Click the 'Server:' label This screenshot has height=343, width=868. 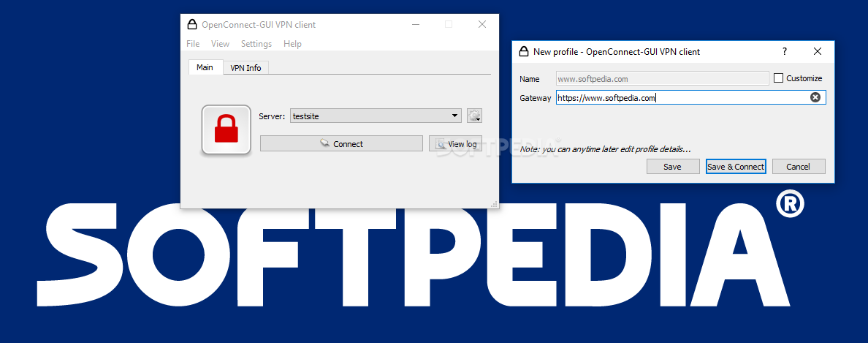click(x=272, y=116)
